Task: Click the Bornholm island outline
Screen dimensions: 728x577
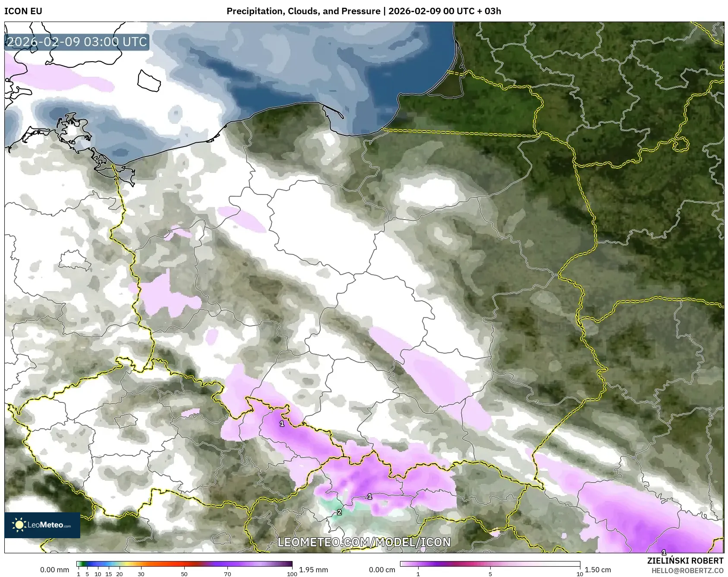Action: (149, 81)
